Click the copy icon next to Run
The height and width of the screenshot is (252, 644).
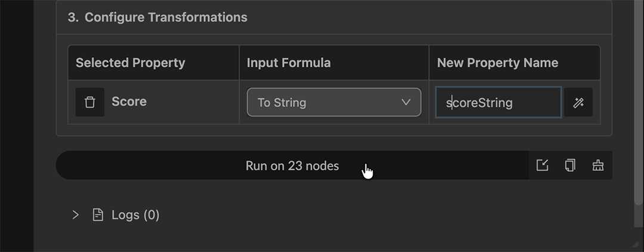click(x=570, y=165)
